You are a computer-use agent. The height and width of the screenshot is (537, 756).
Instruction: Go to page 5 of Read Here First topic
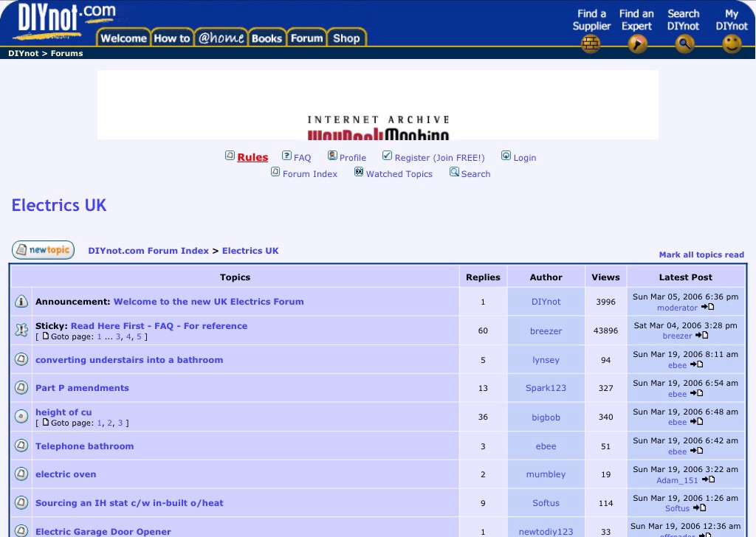pyautogui.click(x=139, y=336)
